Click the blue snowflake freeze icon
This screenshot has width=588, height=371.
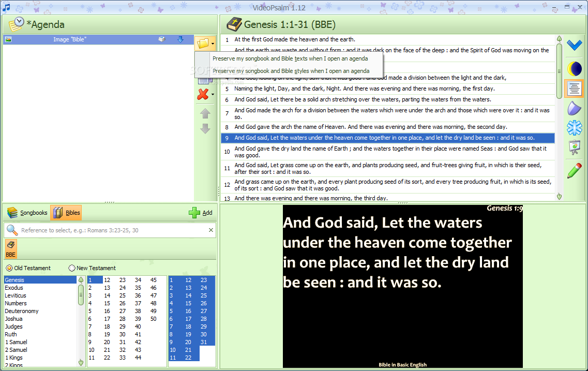(x=574, y=127)
